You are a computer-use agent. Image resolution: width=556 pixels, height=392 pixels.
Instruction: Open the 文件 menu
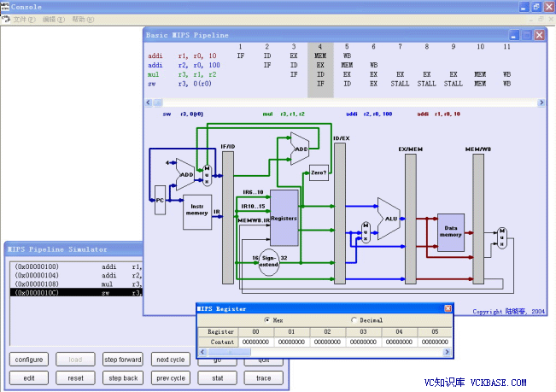(x=25, y=20)
